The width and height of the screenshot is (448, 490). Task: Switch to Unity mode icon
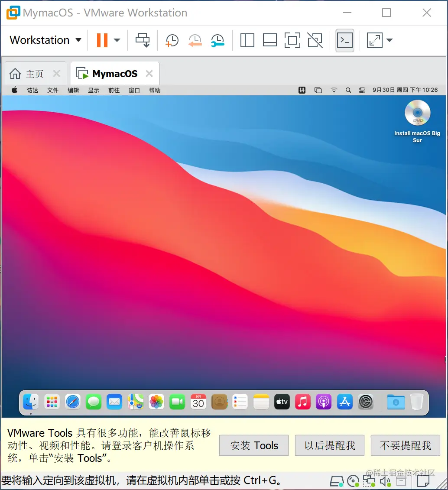315,40
